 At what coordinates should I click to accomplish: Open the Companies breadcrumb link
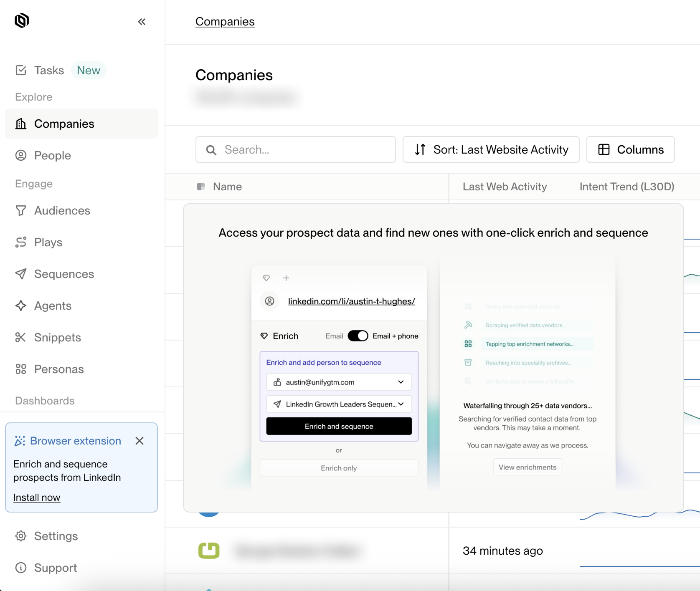225,21
